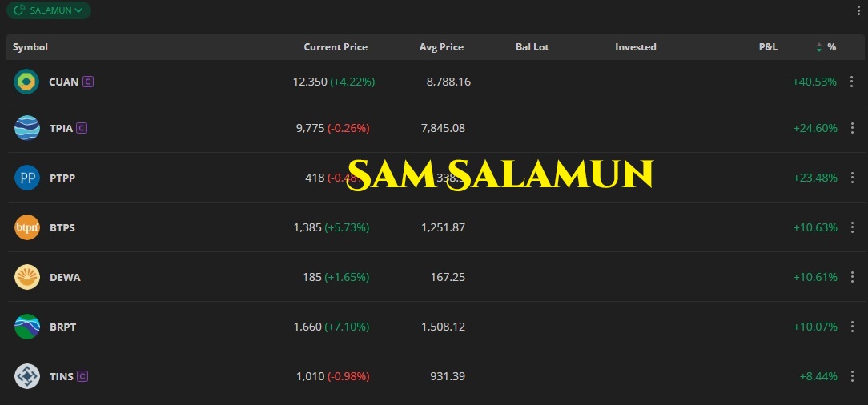
Task: Open the three-dot menu for PTPP row
Action: coord(852,178)
